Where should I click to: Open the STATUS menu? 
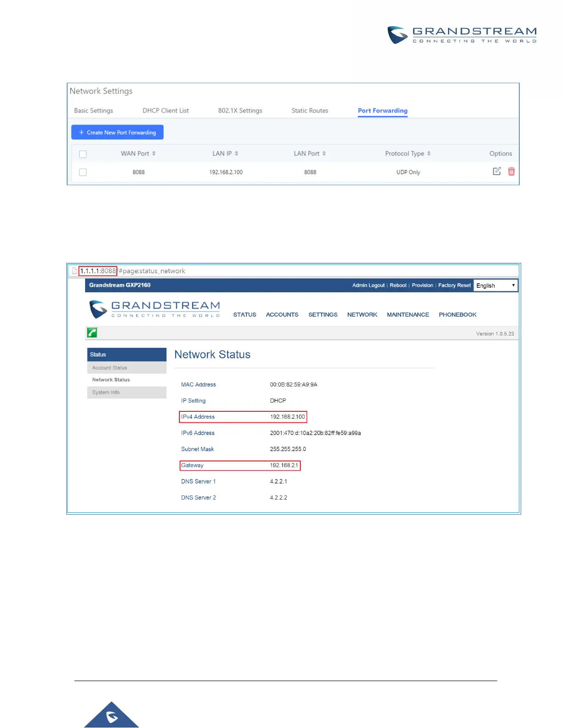245,315
